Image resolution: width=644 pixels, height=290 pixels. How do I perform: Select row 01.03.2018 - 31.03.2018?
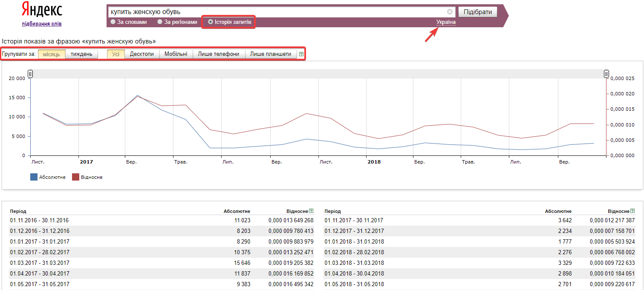(x=480, y=263)
